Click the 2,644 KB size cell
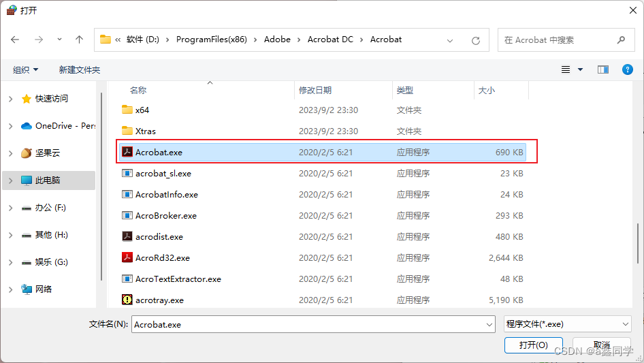 click(506, 257)
